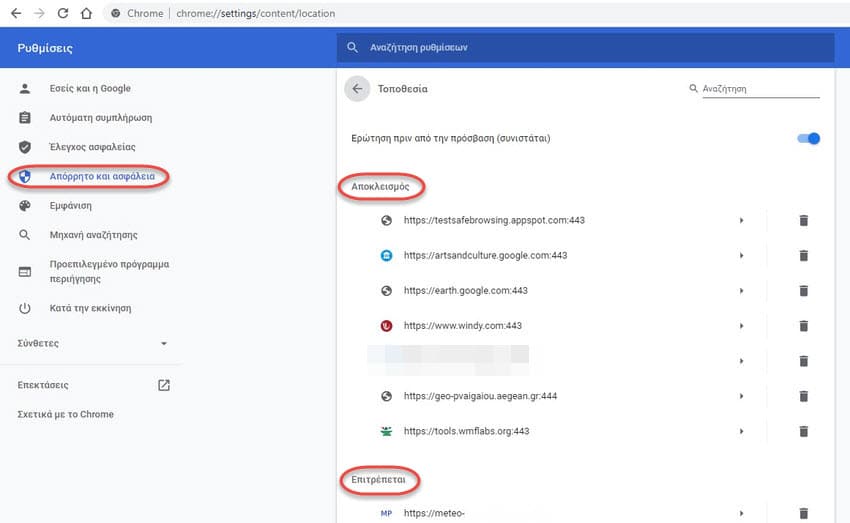The width and height of the screenshot is (850, 523).
Task: Delete testsafebrowsing.appspot.com blocked entry
Action: (802, 220)
